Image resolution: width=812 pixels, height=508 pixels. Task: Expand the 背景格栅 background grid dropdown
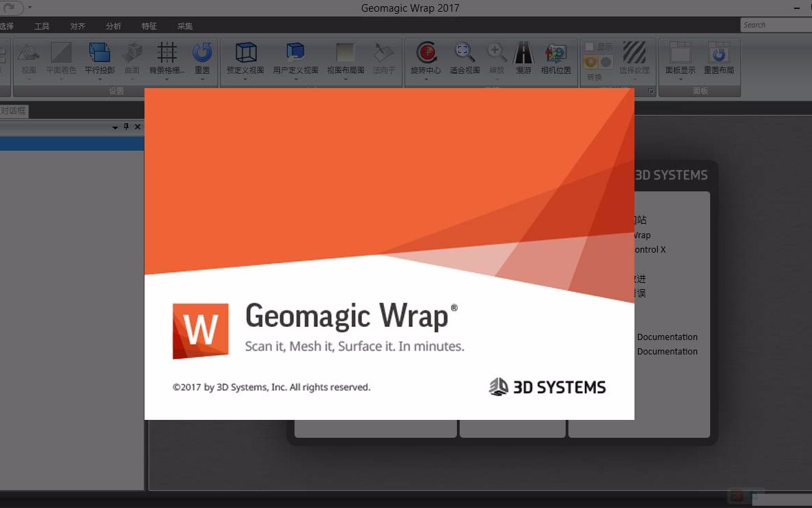(167, 79)
